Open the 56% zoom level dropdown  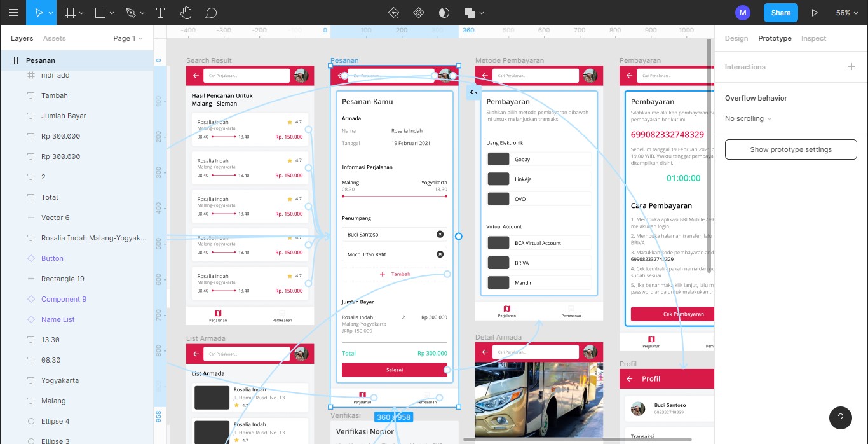click(x=847, y=13)
